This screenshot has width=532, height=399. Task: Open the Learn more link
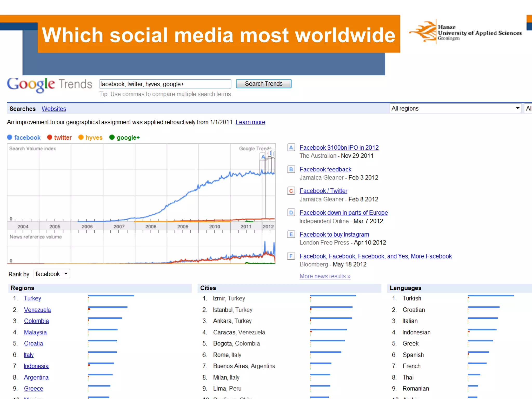tap(250, 122)
